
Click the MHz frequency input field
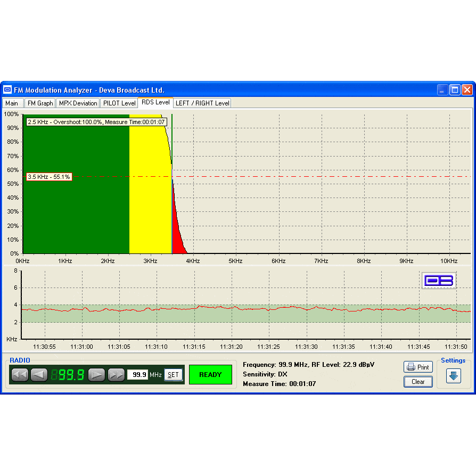click(137, 375)
